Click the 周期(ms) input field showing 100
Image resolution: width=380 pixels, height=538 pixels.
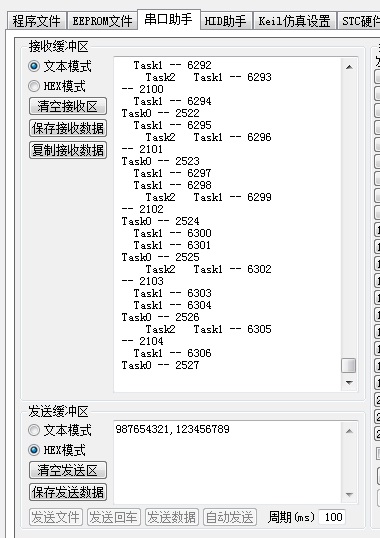[x=332, y=517]
